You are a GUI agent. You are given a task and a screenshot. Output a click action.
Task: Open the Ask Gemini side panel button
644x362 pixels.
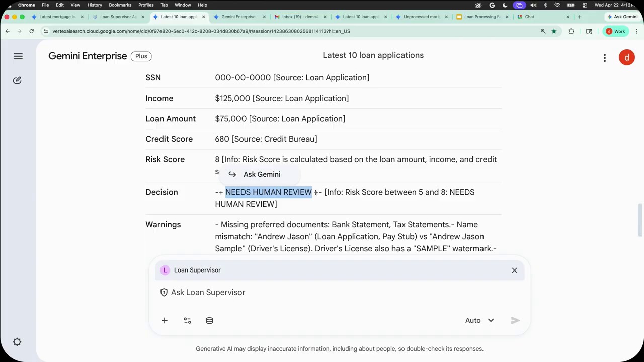pos(623,17)
